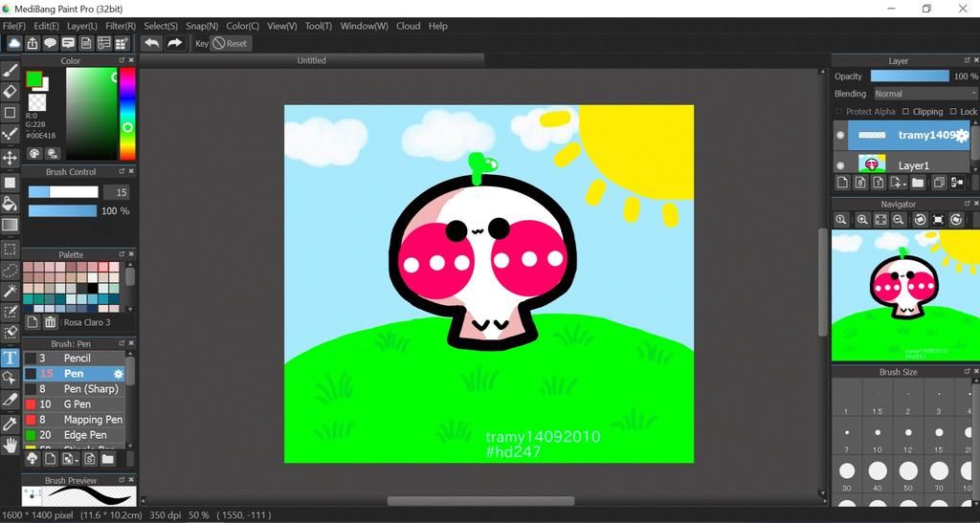Open the File(F) menu
Viewport: 980px width, 523px height.
click(13, 26)
